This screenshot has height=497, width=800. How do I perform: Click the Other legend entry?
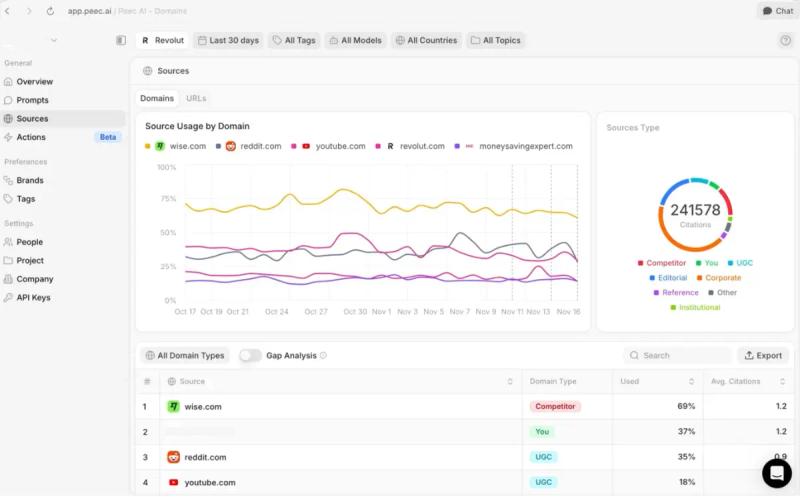point(722,293)
